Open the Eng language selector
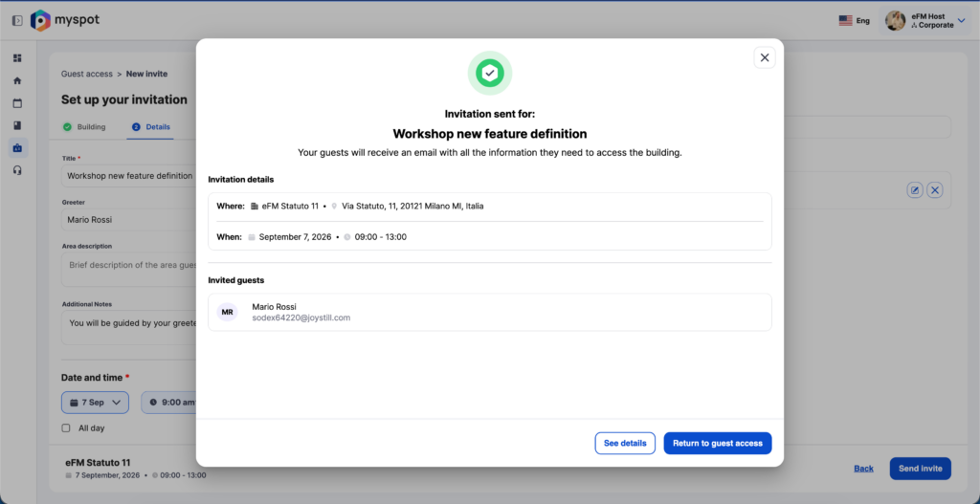This screenshot has width=980, height=504. point(854,21)
